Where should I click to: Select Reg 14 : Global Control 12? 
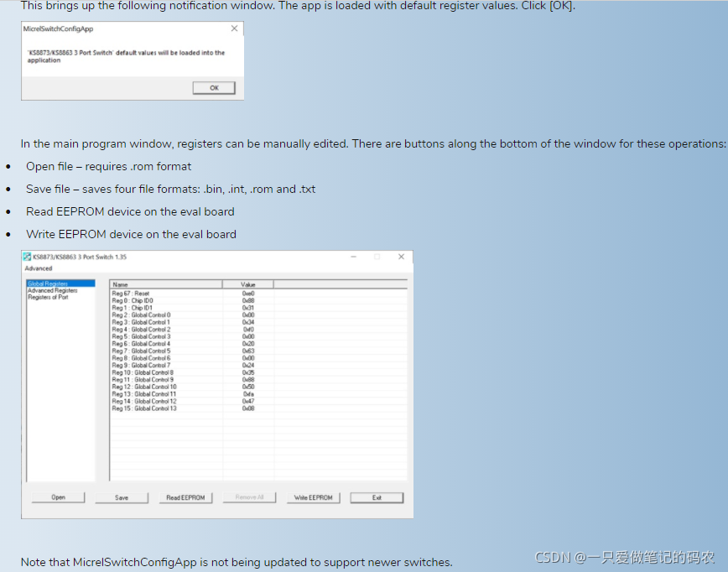[x=258, y=401]
